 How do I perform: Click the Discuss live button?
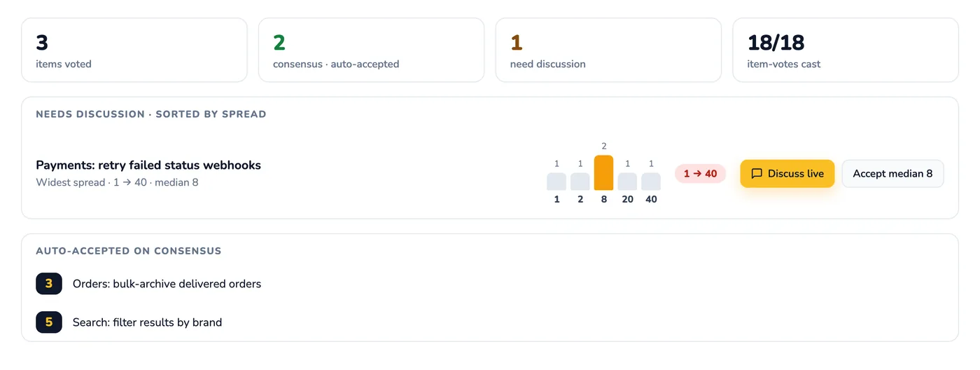[x=787, y=174]
